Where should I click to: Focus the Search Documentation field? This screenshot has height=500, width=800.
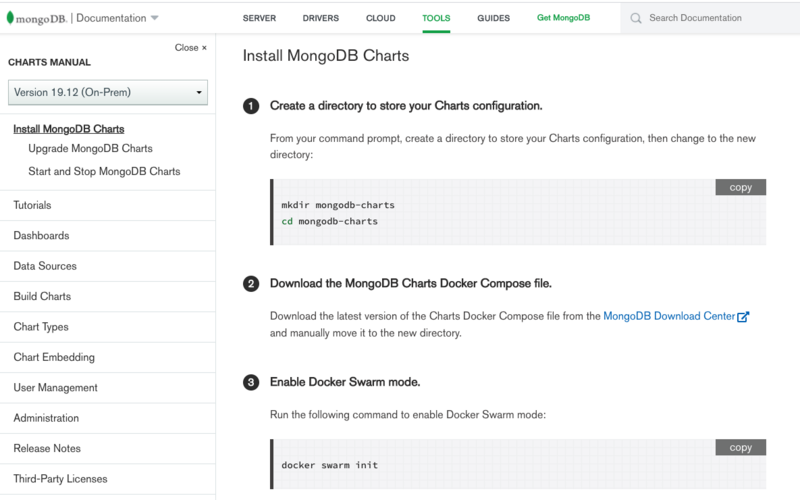point(710,18)
